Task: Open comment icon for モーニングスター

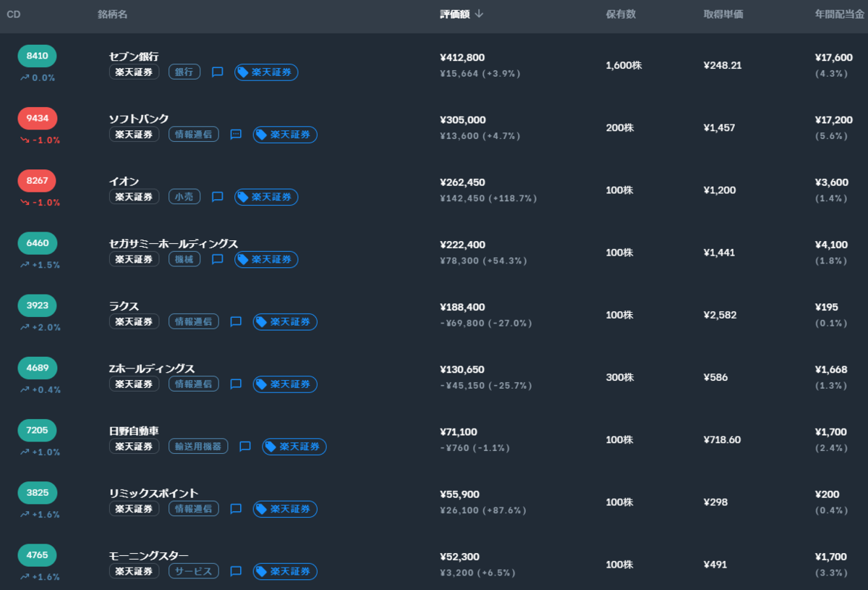Action: click(x=236, y=571)
